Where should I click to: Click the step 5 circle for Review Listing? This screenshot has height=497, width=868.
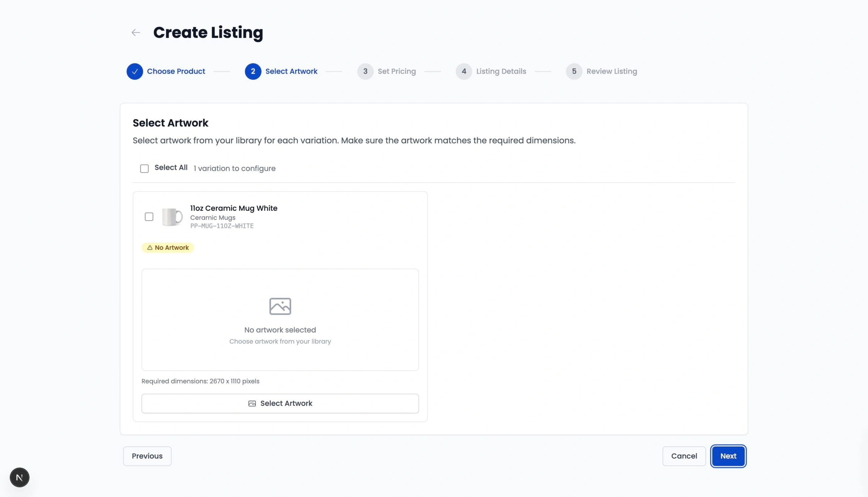pos(574,71)
